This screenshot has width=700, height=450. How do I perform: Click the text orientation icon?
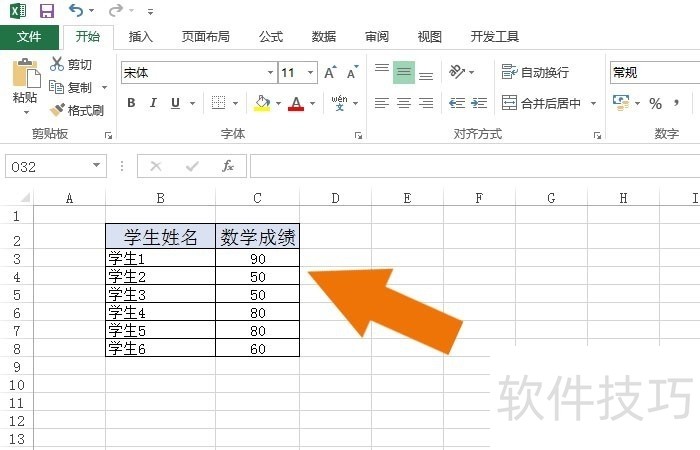pyautogui.click(x=457, y=72)
